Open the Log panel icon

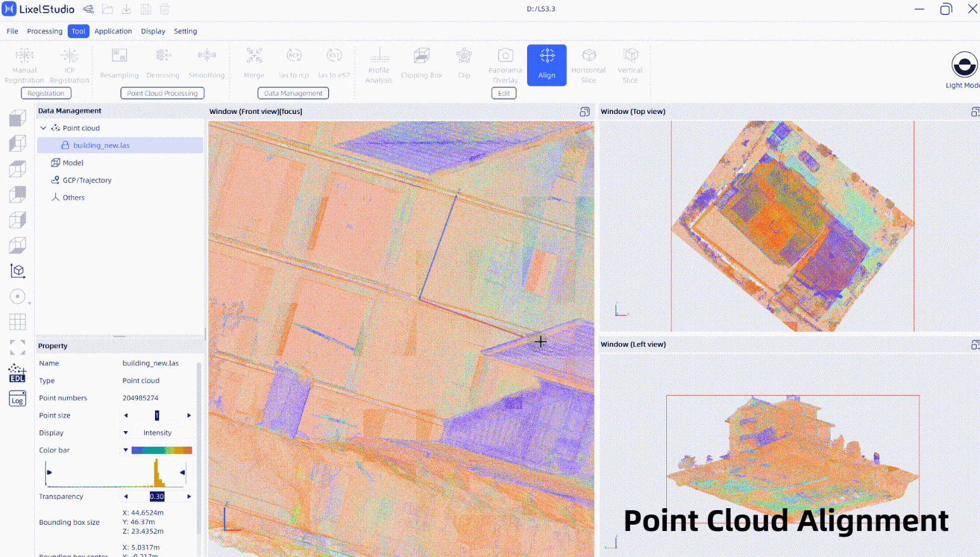17,399
